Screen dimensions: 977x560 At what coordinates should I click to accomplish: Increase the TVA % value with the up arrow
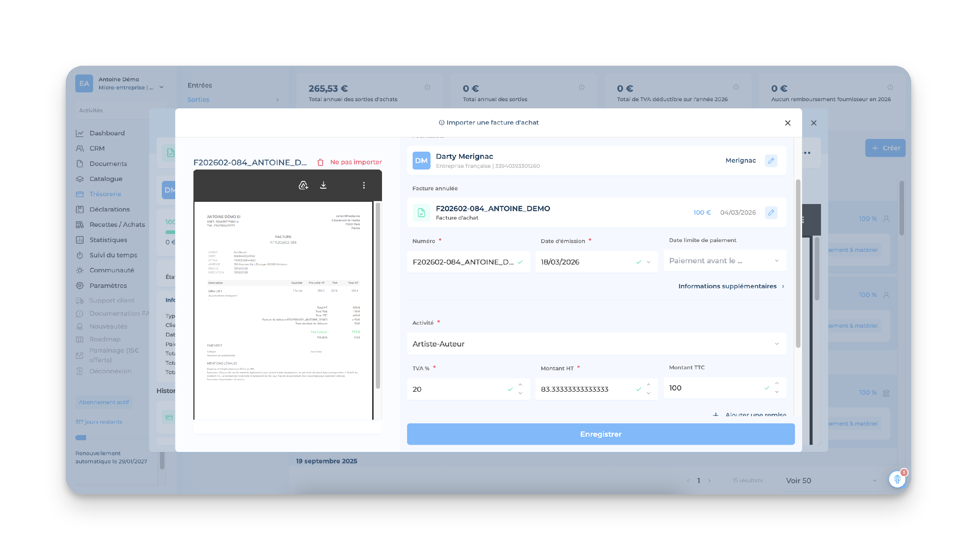(520, 385)
